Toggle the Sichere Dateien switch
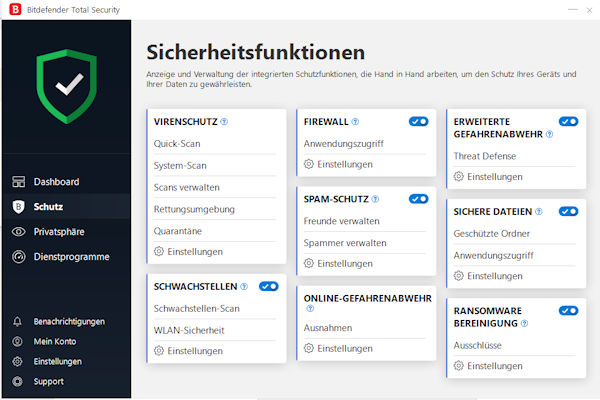This screenshot has width=600, height=400. point(568,211)
